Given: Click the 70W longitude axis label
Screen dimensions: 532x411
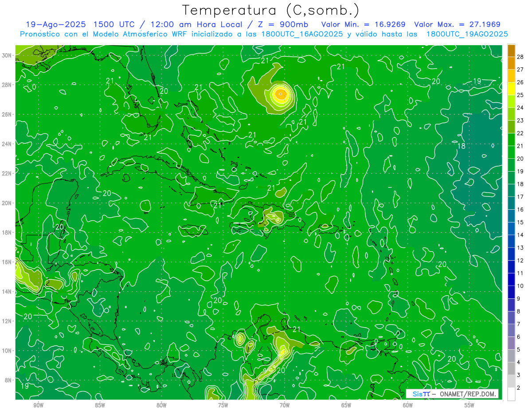Looking at the screenshot, I should pyautogui.click(x=285, y=405).
